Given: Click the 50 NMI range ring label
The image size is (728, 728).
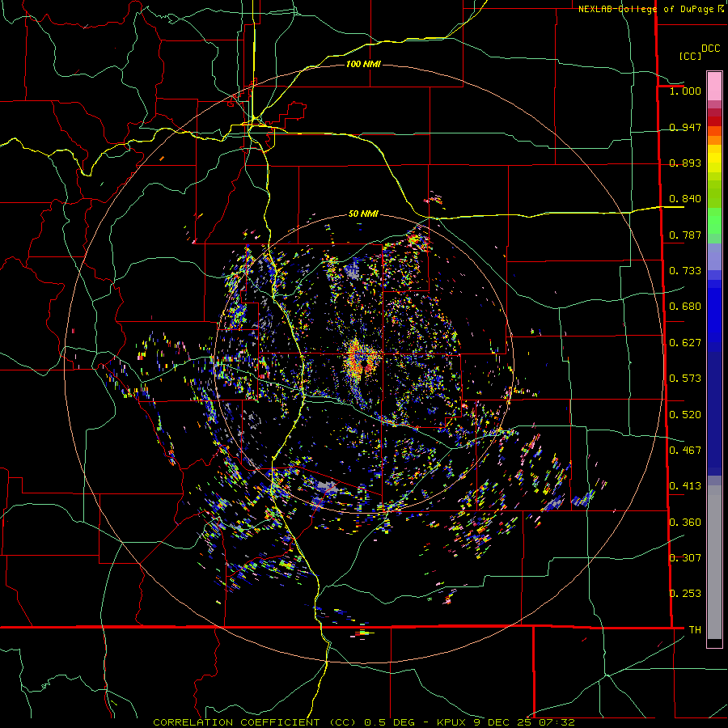Looking at the screenshot, I should coord(363,214).
